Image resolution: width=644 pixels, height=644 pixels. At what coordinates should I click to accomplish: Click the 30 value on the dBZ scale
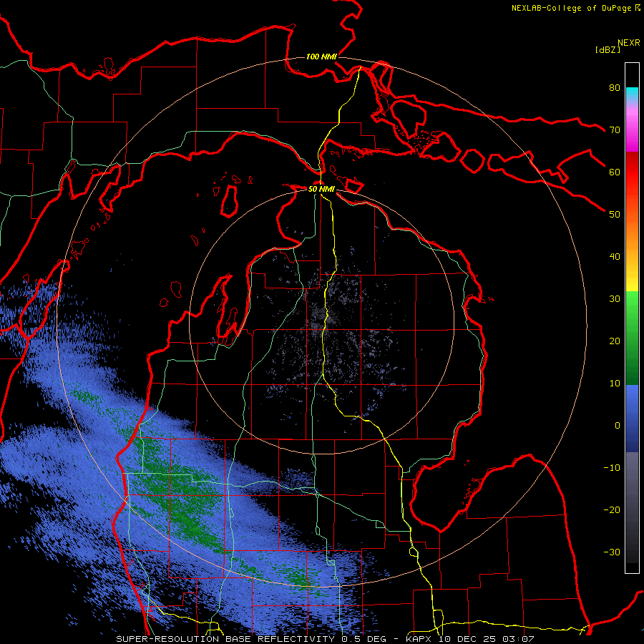(615, 299)
